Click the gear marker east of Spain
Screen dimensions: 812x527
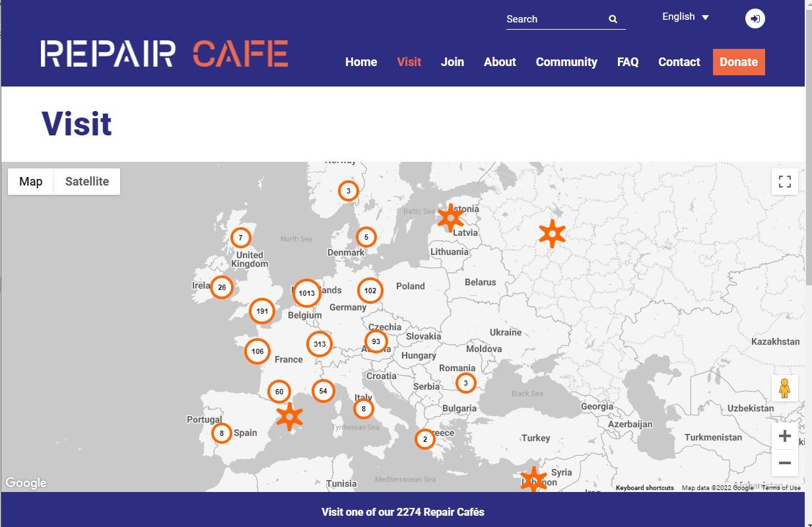289,417
